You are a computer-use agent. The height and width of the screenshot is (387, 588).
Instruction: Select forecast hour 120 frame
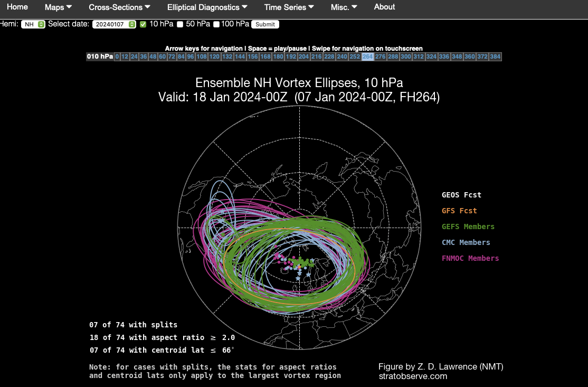(214, 56)
